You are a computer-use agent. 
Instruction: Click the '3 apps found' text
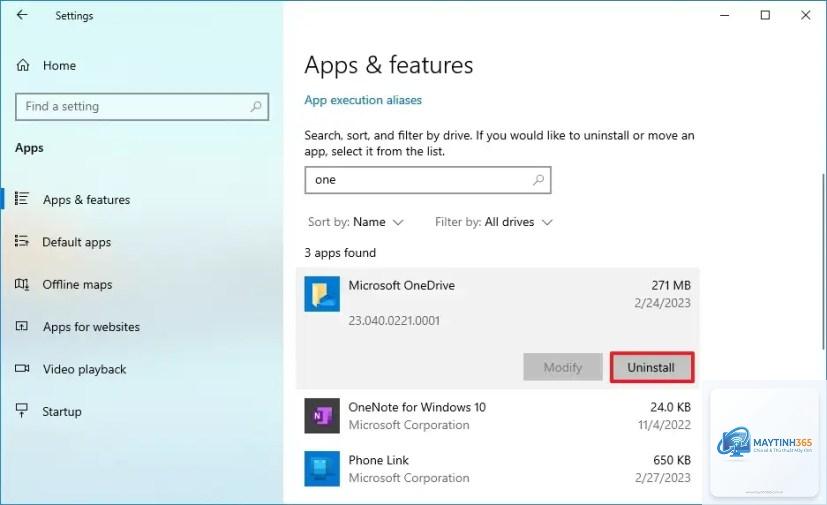tap(340, 253)
